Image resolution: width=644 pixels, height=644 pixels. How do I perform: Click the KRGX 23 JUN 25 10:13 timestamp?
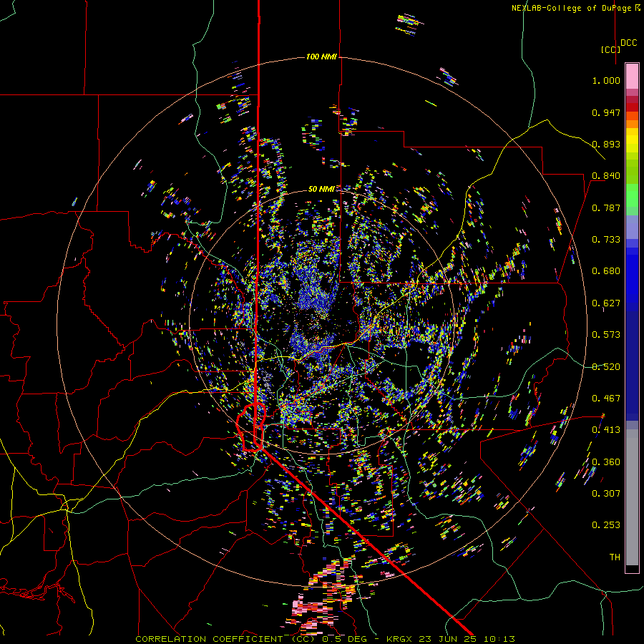coord(451,639)
